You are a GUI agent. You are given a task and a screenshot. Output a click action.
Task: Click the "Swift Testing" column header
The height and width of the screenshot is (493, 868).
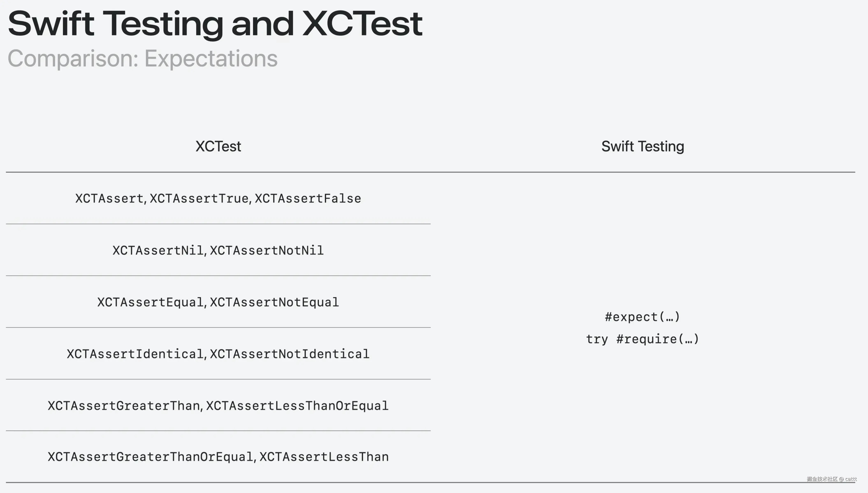pyautogui.click(x=643, y=146)
